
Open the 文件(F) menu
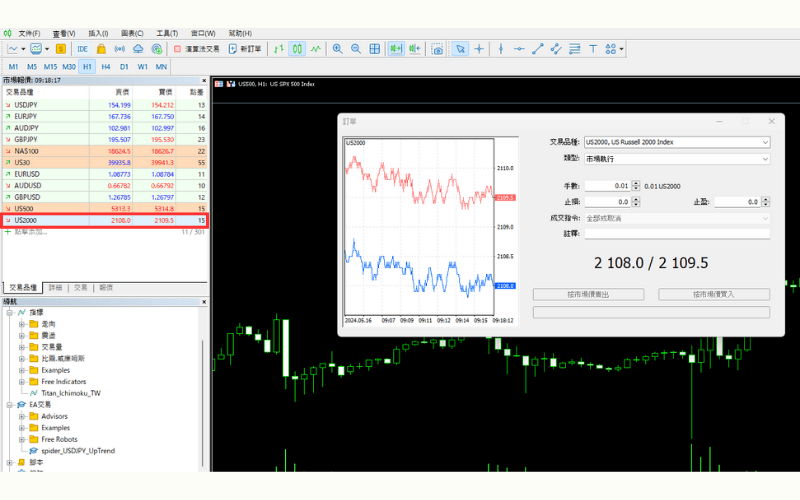pos(28,33)
